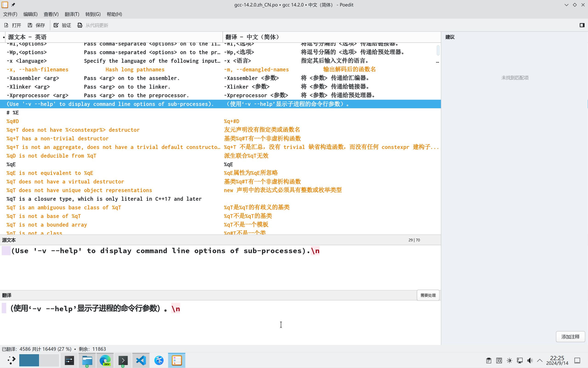Click the … expander on the -x language row
The width and height of the screenshot is (588, 368).
click(437, 62)
